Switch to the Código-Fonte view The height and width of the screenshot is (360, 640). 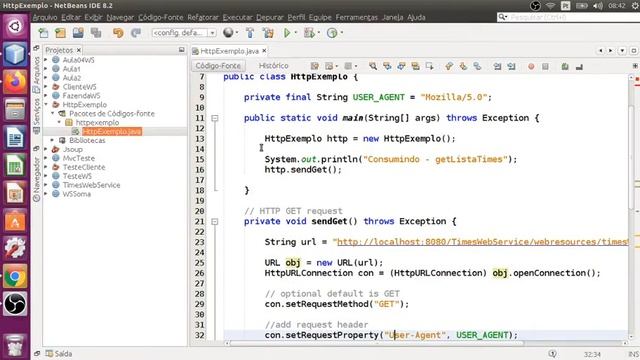pyautogui.click(x=218, y=66)
